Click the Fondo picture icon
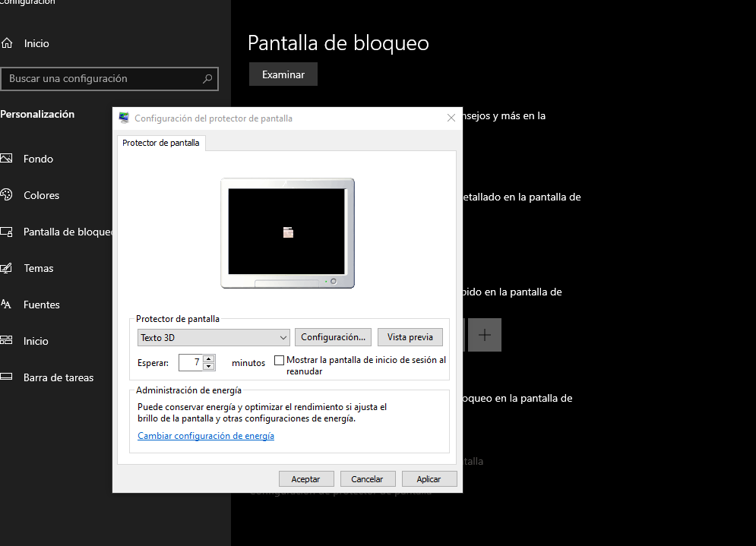 [x=7, y=159]
